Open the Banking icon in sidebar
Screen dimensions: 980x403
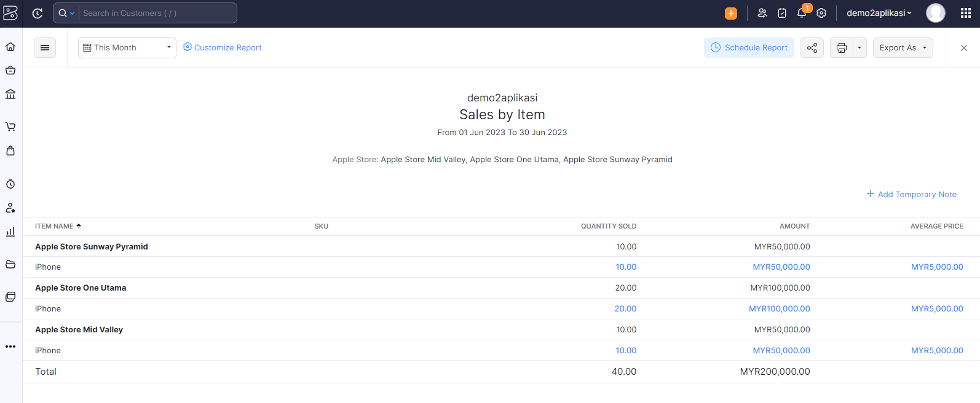point(10,94)
